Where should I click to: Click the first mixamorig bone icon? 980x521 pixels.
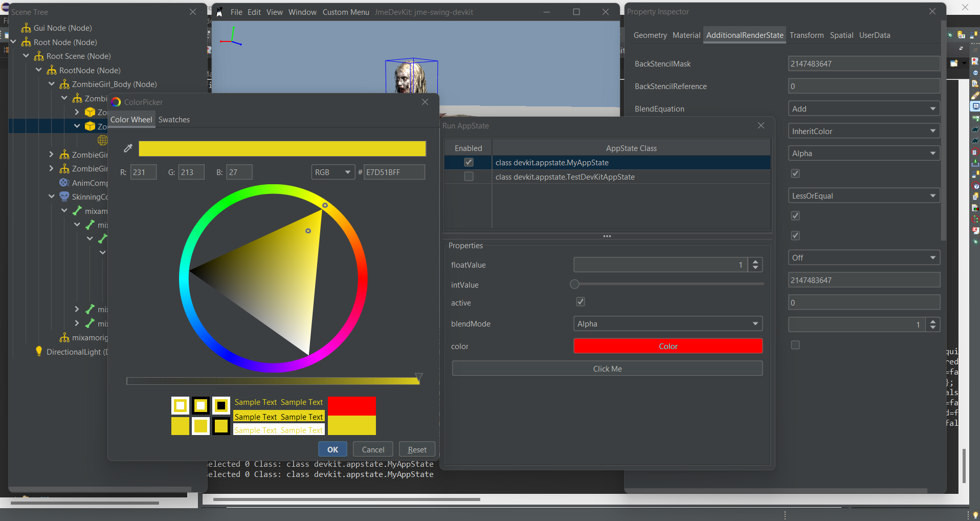coord(77,211)
